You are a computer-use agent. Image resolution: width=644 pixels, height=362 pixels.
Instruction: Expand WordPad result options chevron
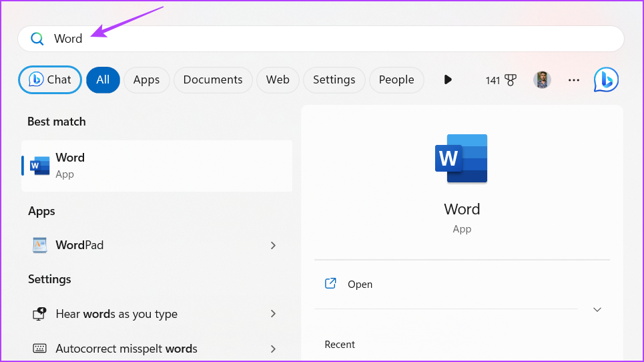(x=273, y=245)
